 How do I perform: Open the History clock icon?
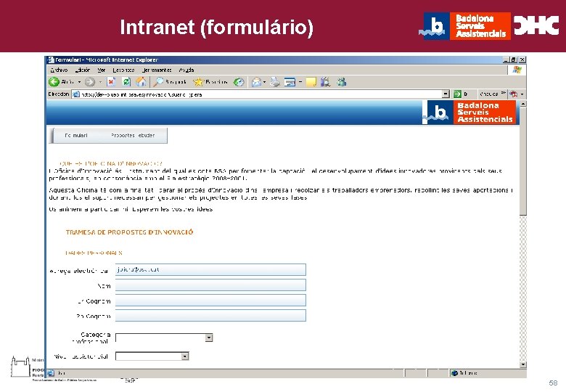pos(238,82)
